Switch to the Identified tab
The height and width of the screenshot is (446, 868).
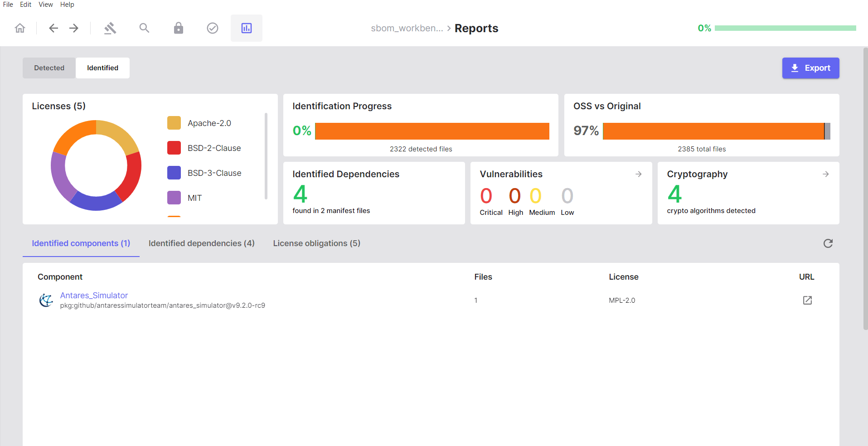click(103, 68)
